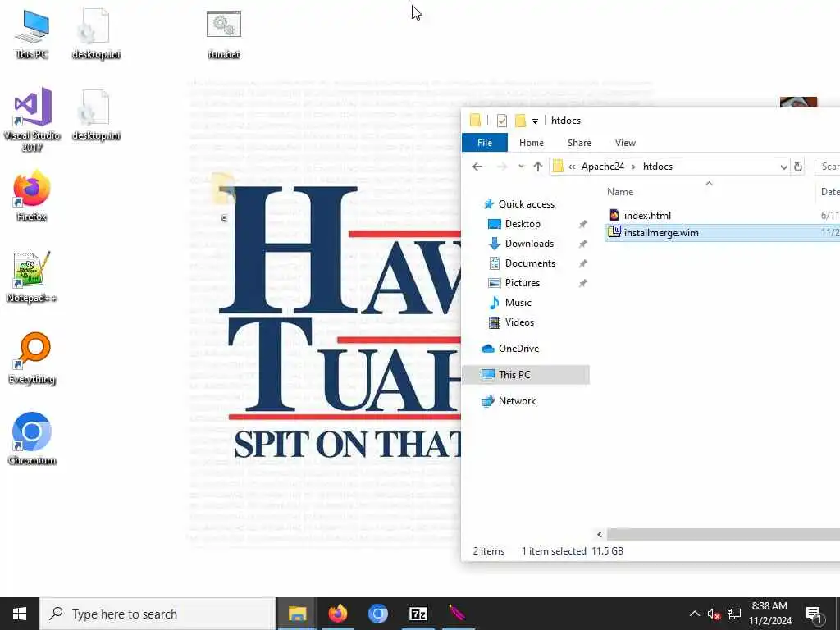This screenshot has width=840, height=630.
Task: Go to Pictures in navigation pane
Action: click(523, 283)
